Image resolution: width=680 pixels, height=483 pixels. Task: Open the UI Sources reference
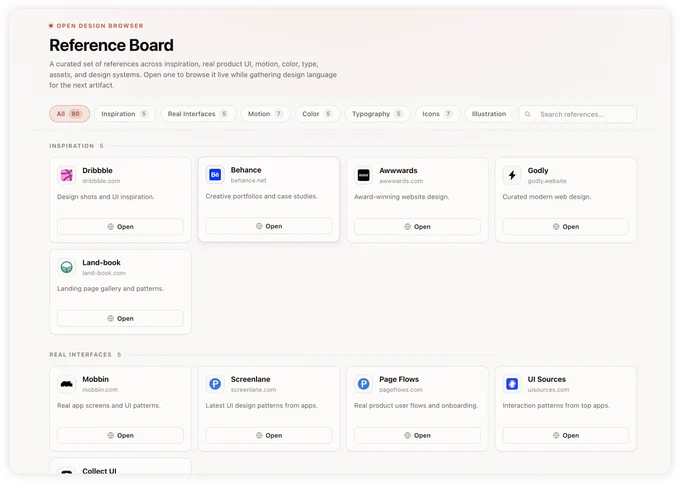coord(566,435)
